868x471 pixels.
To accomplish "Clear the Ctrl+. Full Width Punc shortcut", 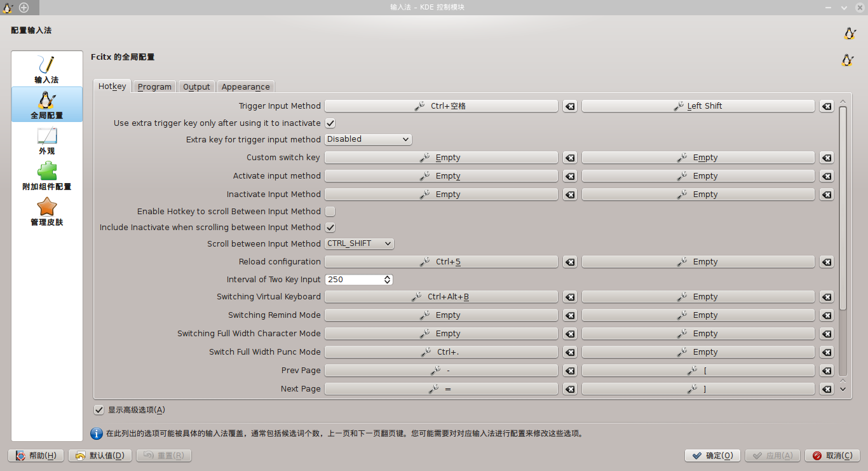I will [570, 352].
